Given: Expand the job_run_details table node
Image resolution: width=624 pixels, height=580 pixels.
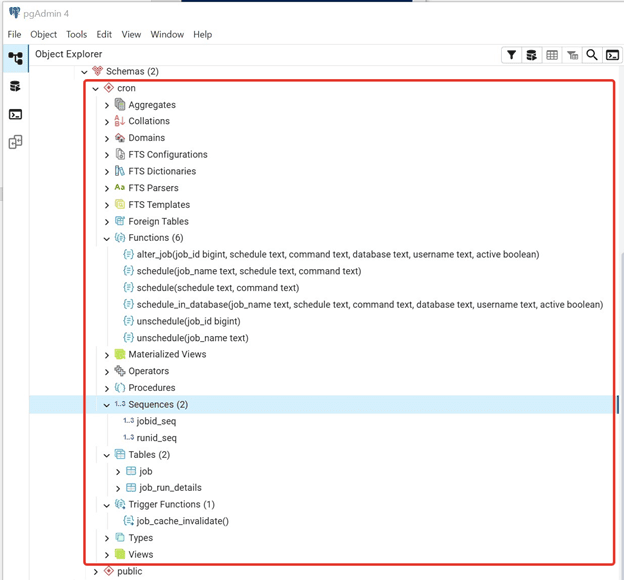Looking at the screenshot, I should click(118, 489).
